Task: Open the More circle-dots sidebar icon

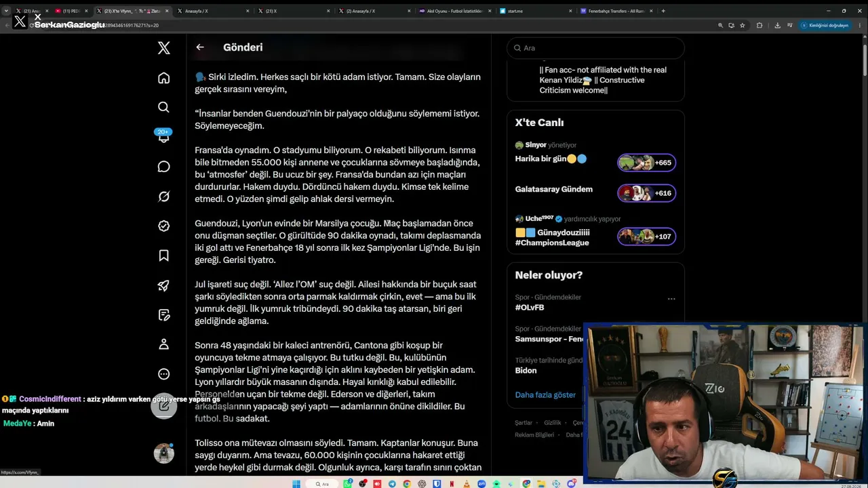Action: (x=163, y=374)
